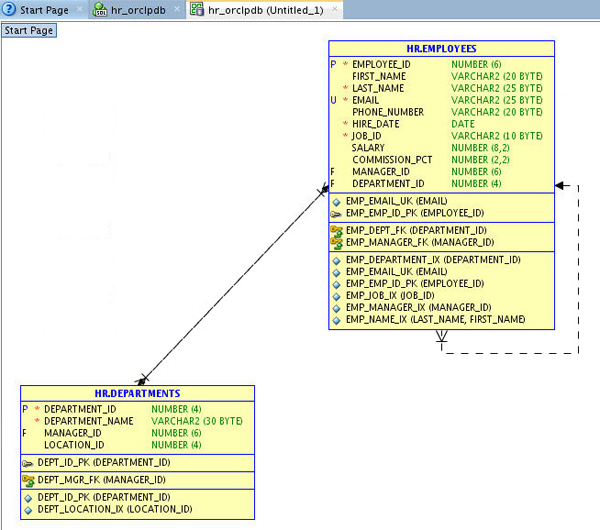Close the Start Page tab
The height and width of the screenshot is (530, 600).
(80, 9)
